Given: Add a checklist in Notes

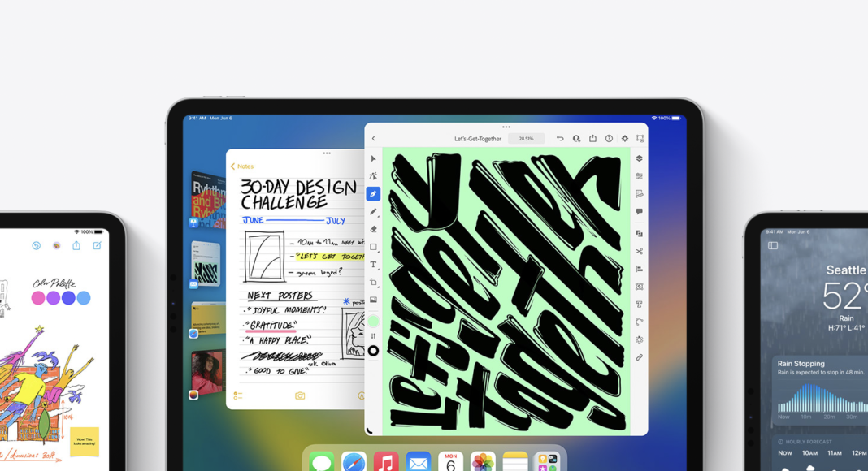Looking at the screenshot, I should coord(238,395).
